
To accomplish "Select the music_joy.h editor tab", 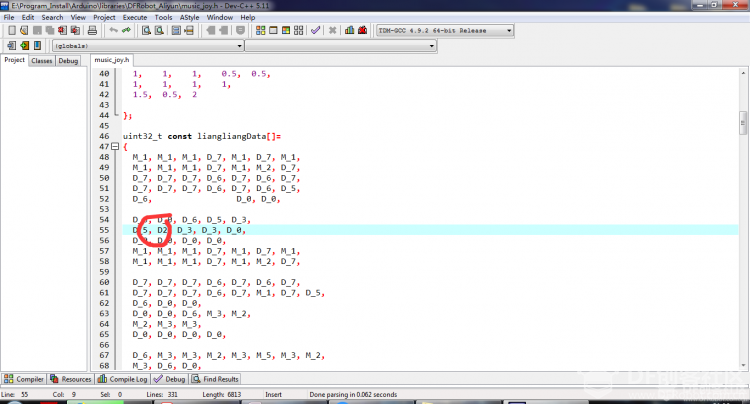I will [x=112, y=60].
